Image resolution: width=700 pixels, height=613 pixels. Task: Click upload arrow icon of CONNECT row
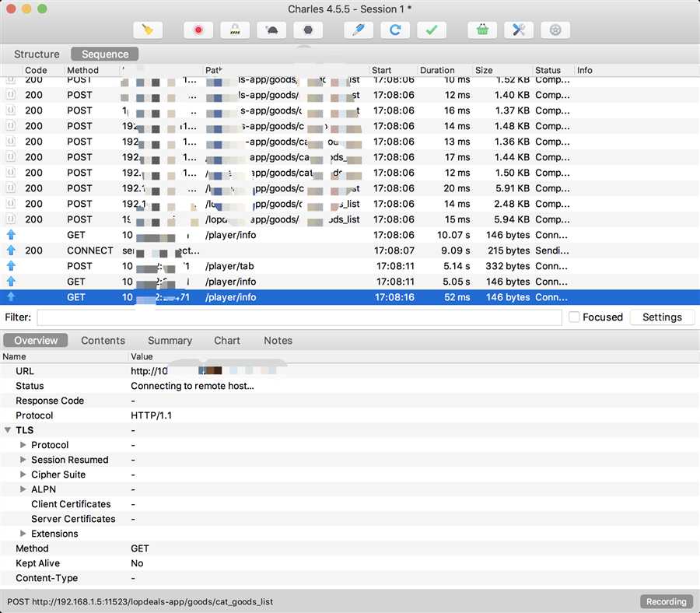[11, 250]
